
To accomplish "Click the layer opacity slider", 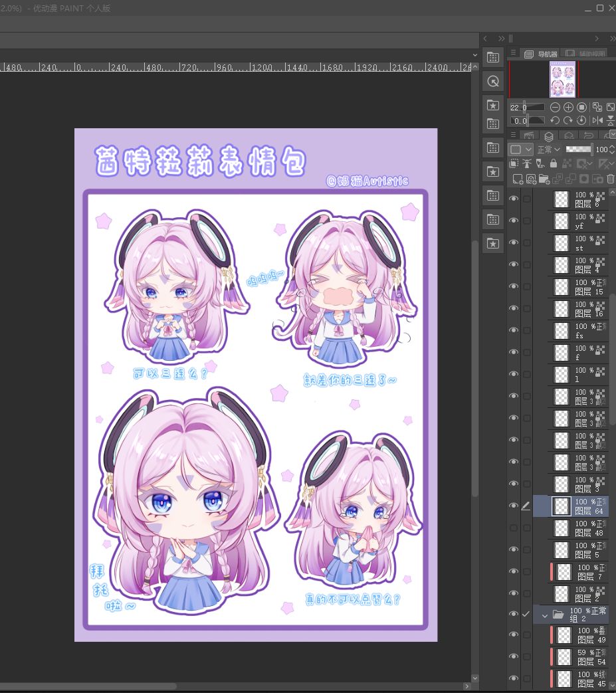I will coord(578,149).
